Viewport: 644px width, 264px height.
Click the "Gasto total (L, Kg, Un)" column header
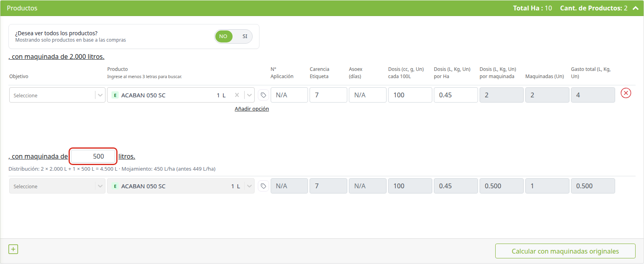[591, 73]
